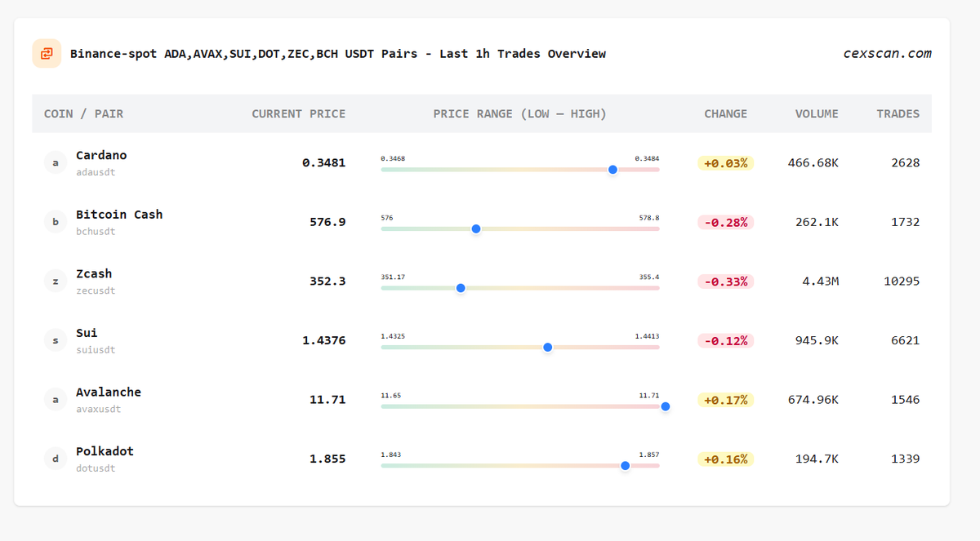Click the Bitcoin Cash trades count 1732

906,222
